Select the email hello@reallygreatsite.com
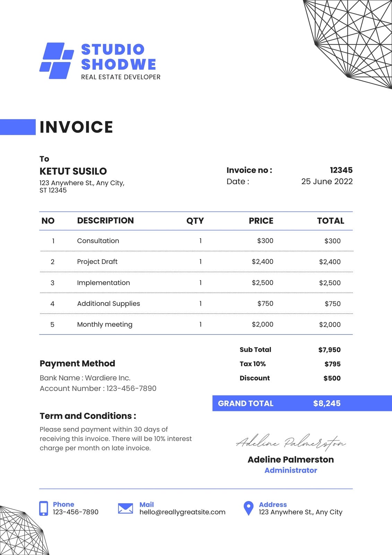The width and height of the screenshot is (392, 555). click(182, 512)
